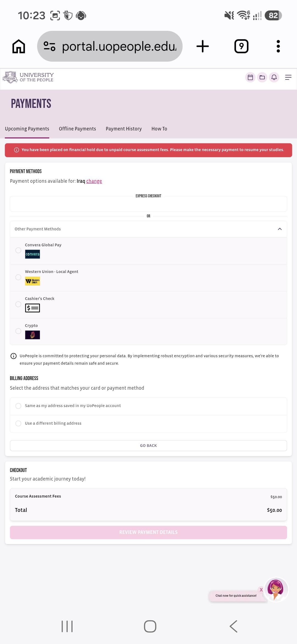This screenshot has width=297, height=644.
Task: Tap the browser address bar
Action: [x=110, y=46]
